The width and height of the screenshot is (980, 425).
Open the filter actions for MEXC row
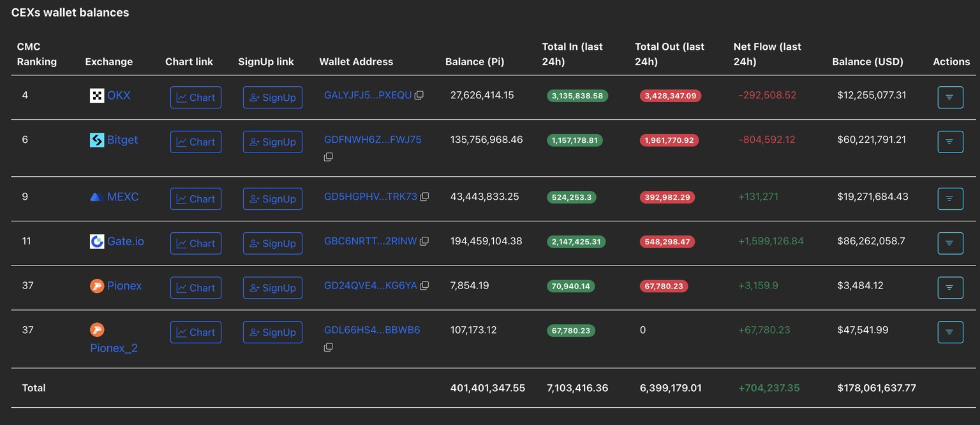[950, 199]
